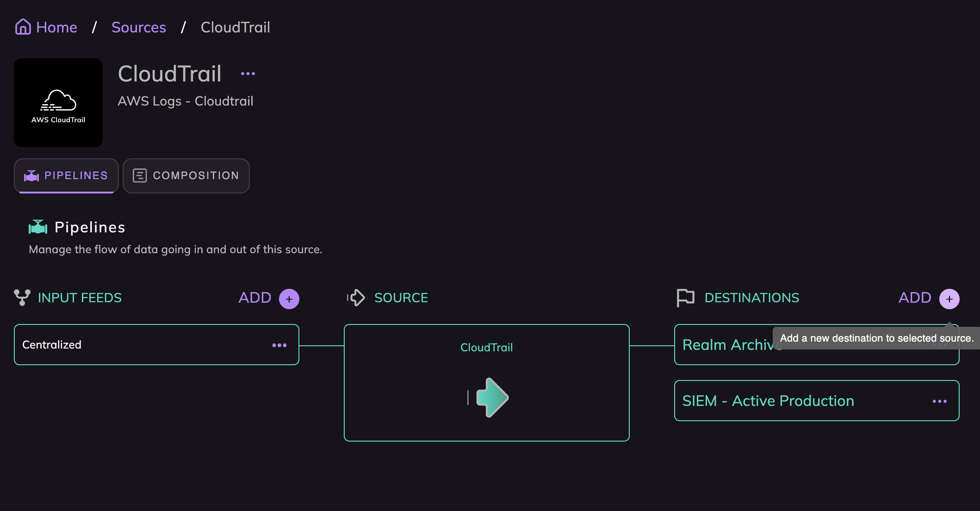Viewport: 980px width, 511px height.
Task: Open the CloudTrail title options menu
Action: click(248, 74)
